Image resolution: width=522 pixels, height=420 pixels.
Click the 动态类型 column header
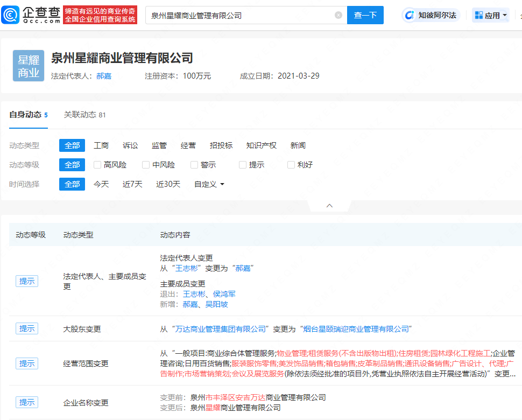coord(78,235)
